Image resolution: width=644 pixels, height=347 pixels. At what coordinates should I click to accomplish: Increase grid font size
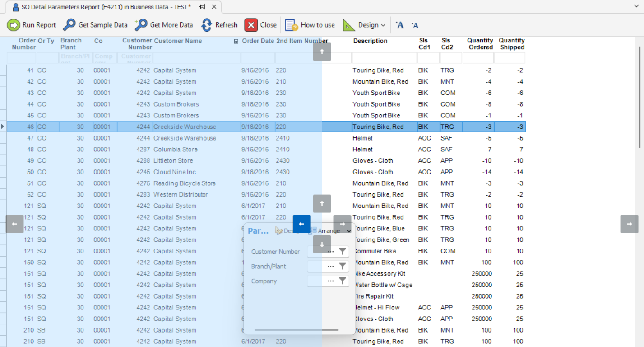(400, 25)
